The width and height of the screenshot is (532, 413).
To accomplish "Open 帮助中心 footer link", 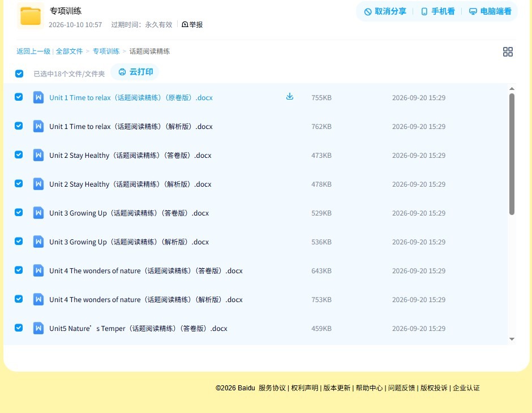I will (369, 388).
